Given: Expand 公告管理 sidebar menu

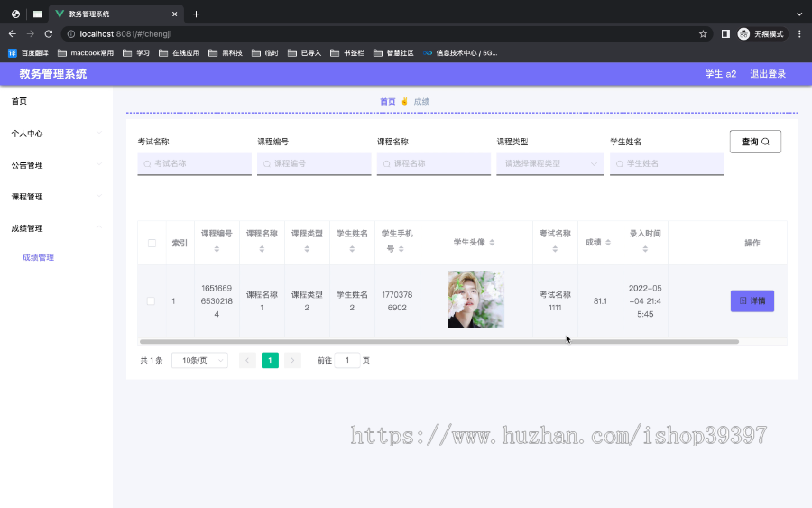Looking at the screenshot, I should (57, 165).
